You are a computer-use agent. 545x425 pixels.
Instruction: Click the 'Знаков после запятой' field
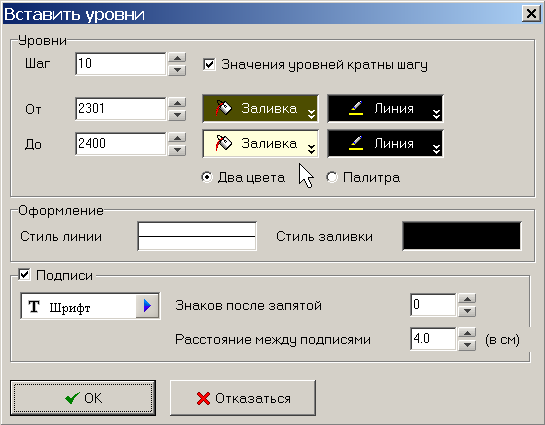coord(433,305)
